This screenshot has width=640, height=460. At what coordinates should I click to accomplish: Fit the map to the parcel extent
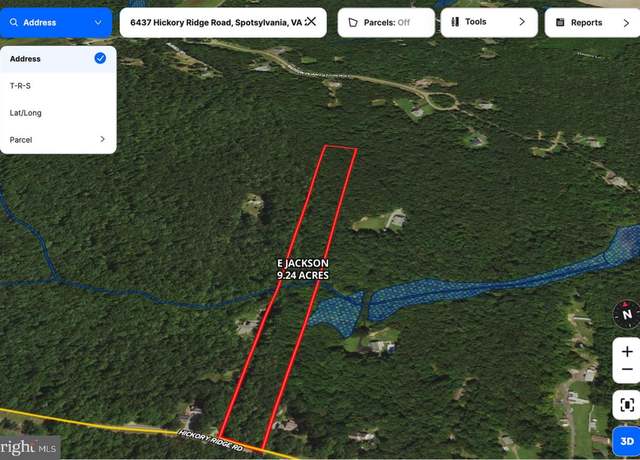pos(627,405)
